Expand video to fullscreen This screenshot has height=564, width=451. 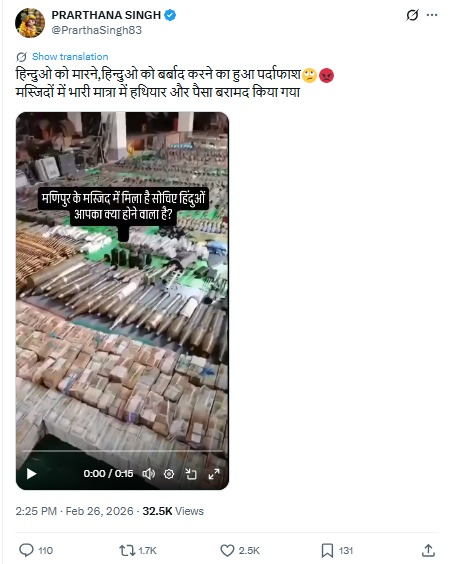click(x=214, y=474)
